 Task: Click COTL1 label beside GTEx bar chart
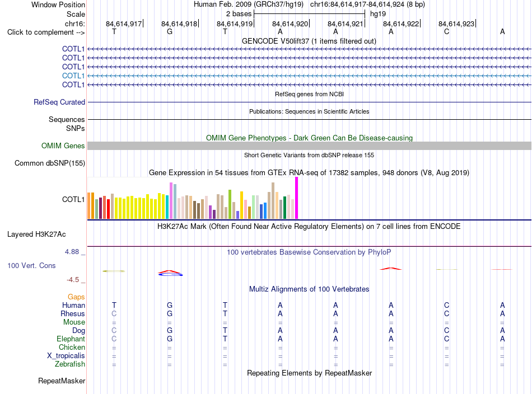pos(73,199)
